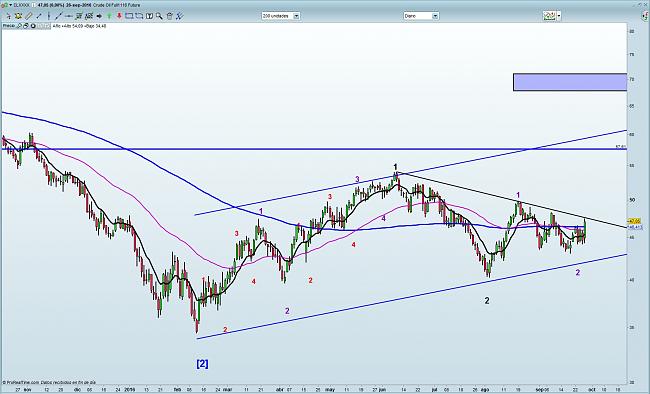650x394 pixels.
Task: Click the trash can delete objects icon
Action: coord(170,16)
